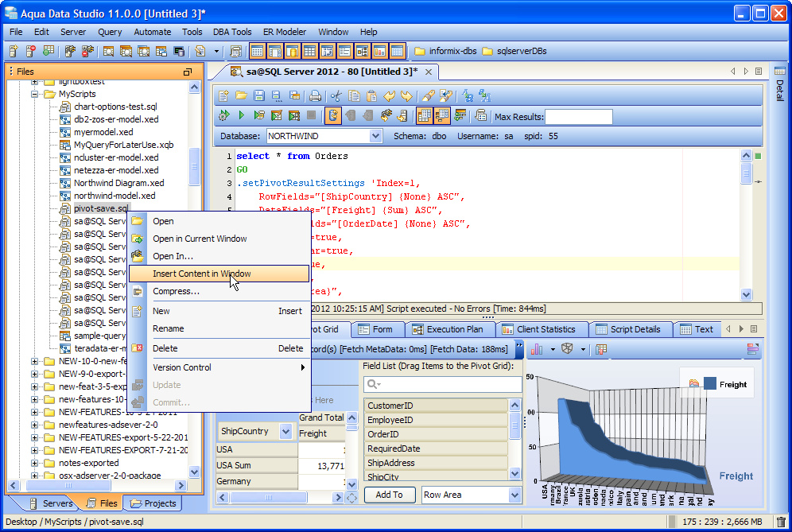792x532 pixels.
Task: Click the format eraser brush icon
Action: tap(429, 95)
